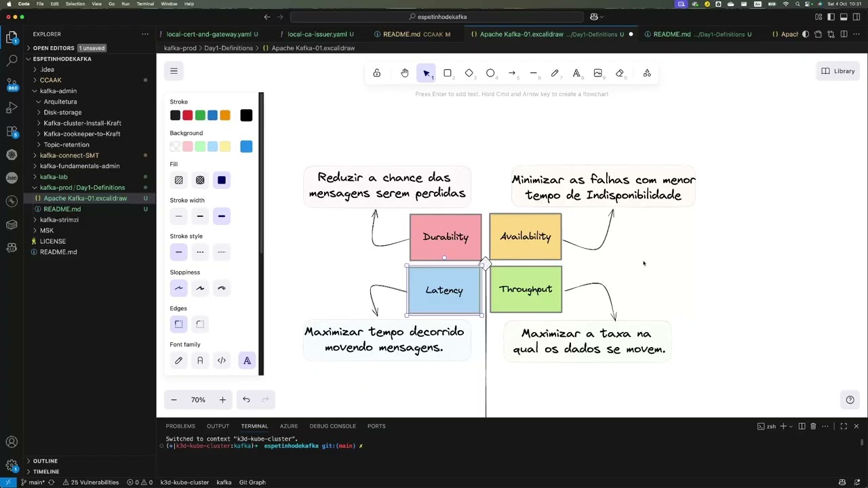Activate the Selection arrow tool
868x488 pixels.
pyautogui.click(x=427, y=73)
